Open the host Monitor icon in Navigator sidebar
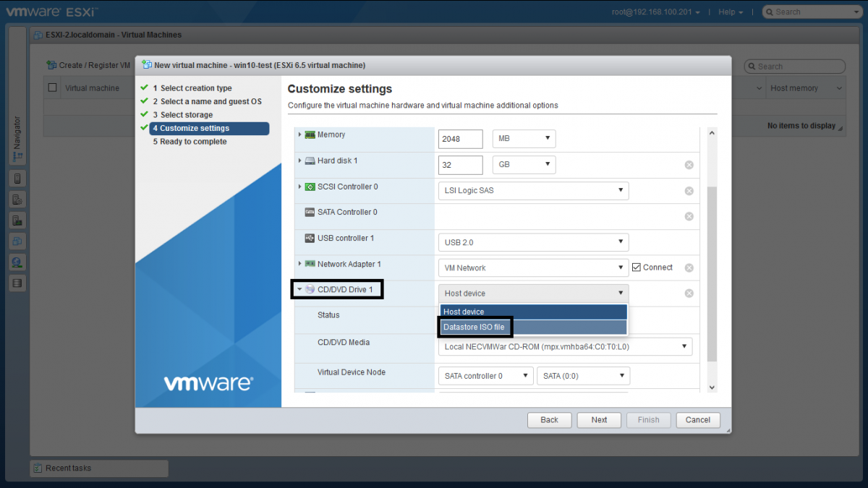 18,220
